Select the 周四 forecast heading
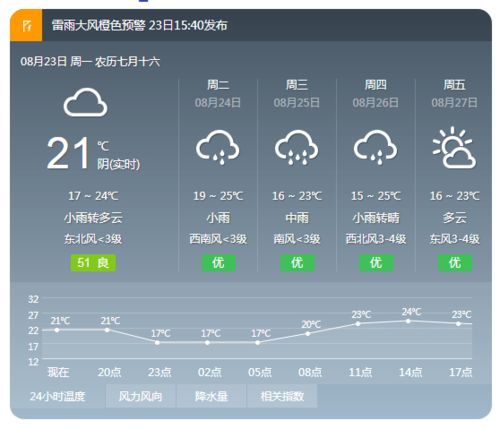This screenshot has height=429, width=500. [376, 85]
